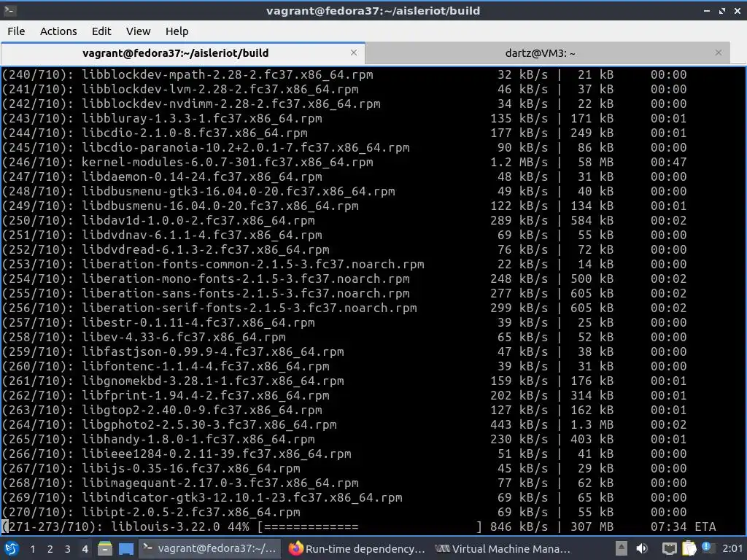The height and width of the screenshot is (560, 747).
Task: Close the vagrant@fedora37 tab
Action: [354, 52]
